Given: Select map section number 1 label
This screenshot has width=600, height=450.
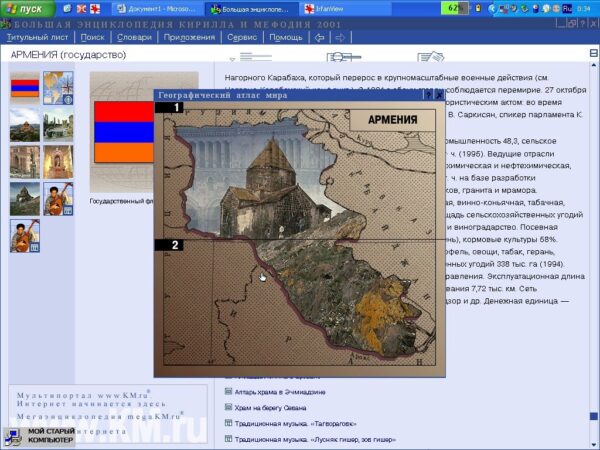Looking at the screenshot, I should coord(176,107).
